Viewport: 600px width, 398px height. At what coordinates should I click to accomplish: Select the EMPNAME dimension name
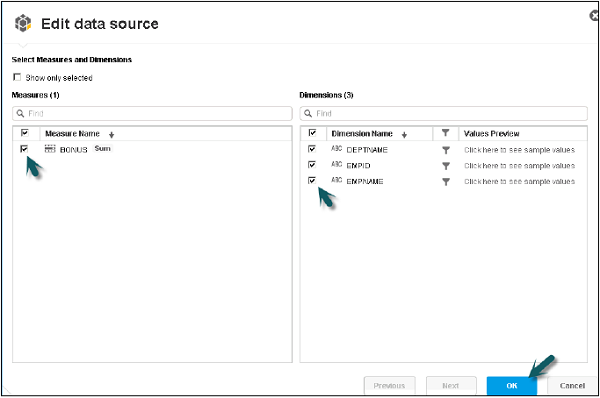coord(365,182)
